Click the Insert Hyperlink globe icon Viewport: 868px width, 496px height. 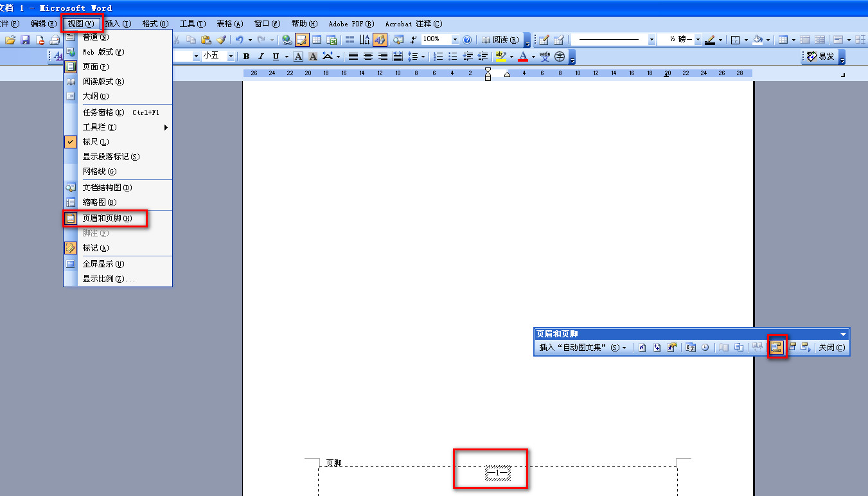click(x=287, y=40)
